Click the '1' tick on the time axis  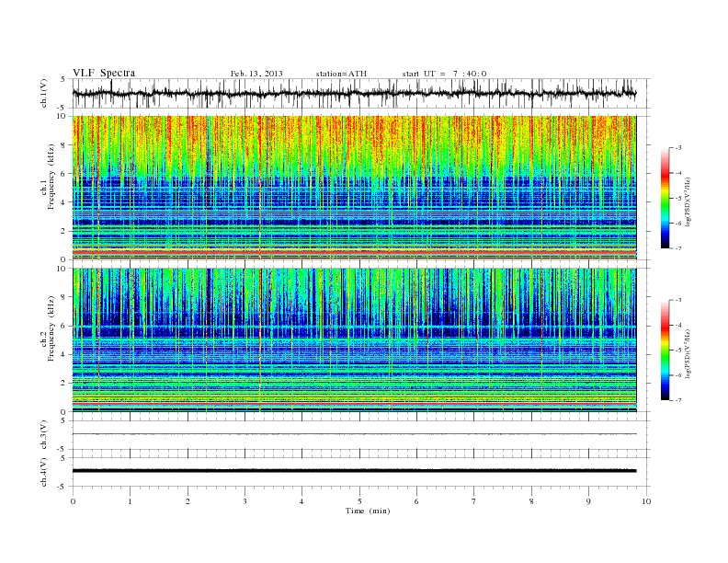[131, 501]
